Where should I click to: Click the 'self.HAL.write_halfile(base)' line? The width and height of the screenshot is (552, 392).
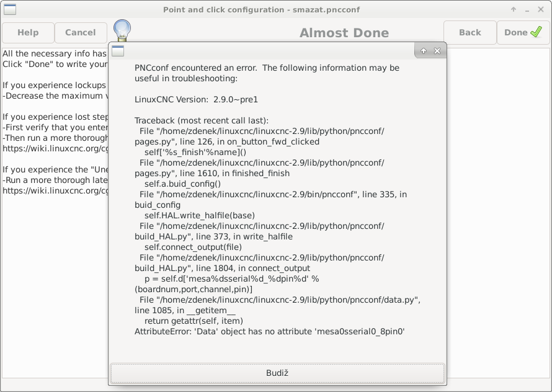(200, 216)
